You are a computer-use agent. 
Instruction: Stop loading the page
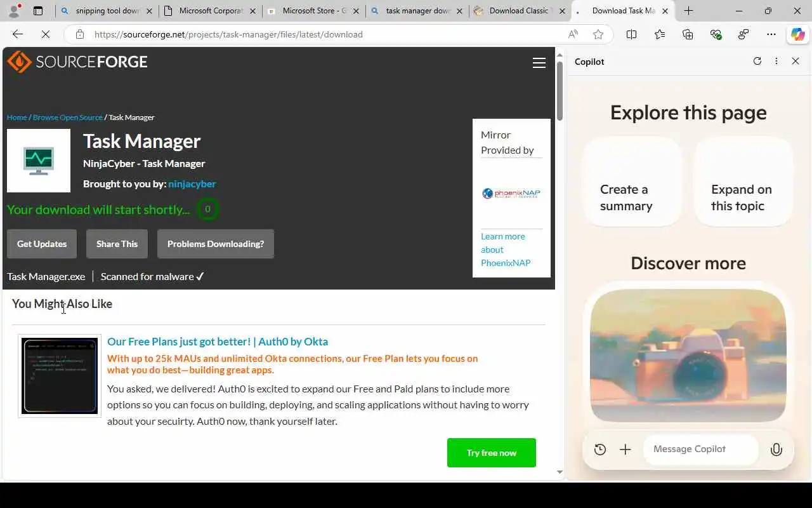coord(46,34)
